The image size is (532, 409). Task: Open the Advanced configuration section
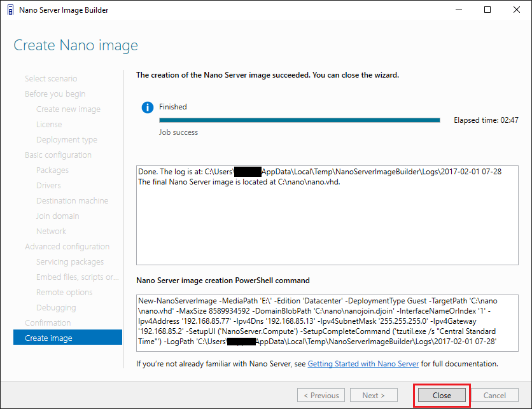[x=67, y=246]
